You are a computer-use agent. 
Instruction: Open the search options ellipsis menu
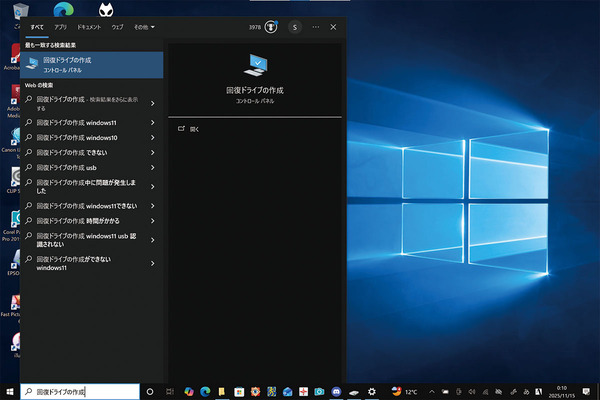coord(315,27)
